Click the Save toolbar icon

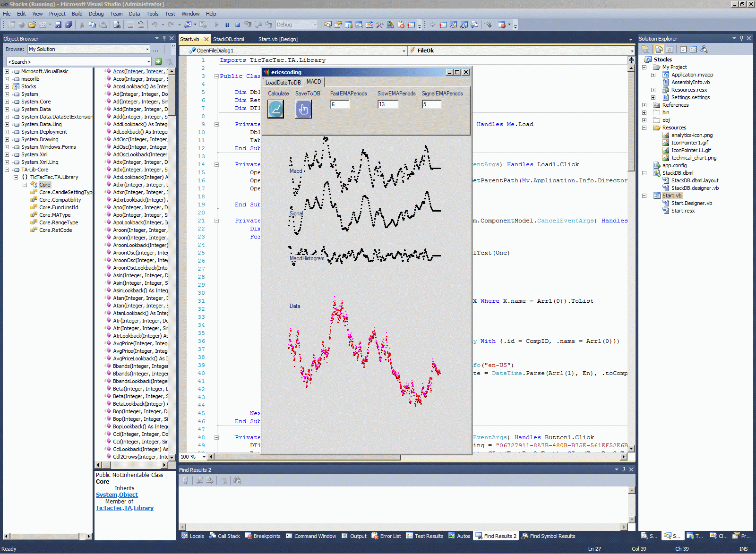pos(58,25)
